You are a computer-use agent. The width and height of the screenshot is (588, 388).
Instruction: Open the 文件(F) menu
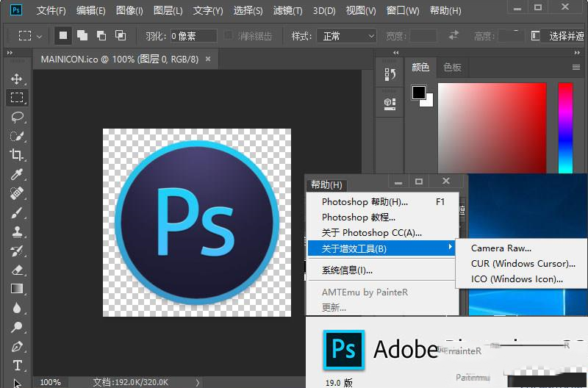point(51,10)
